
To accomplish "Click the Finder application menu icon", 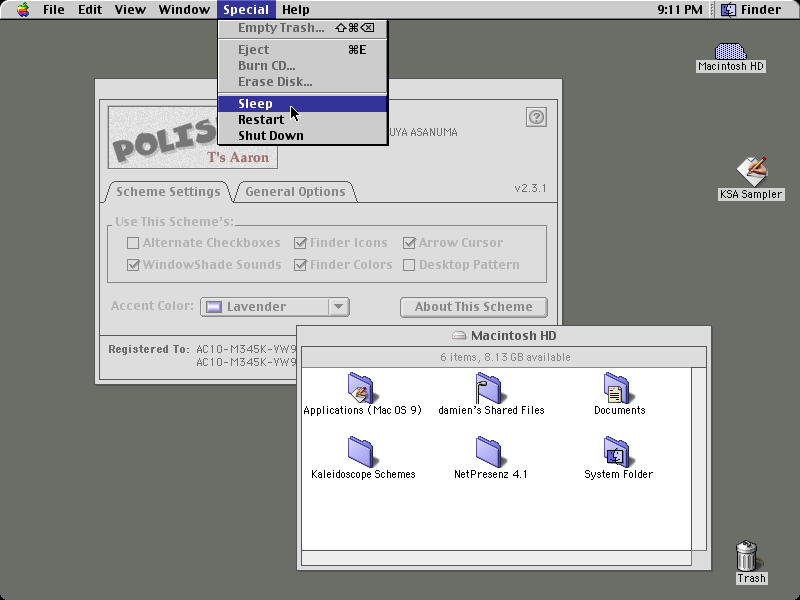I will click(728, 10).
